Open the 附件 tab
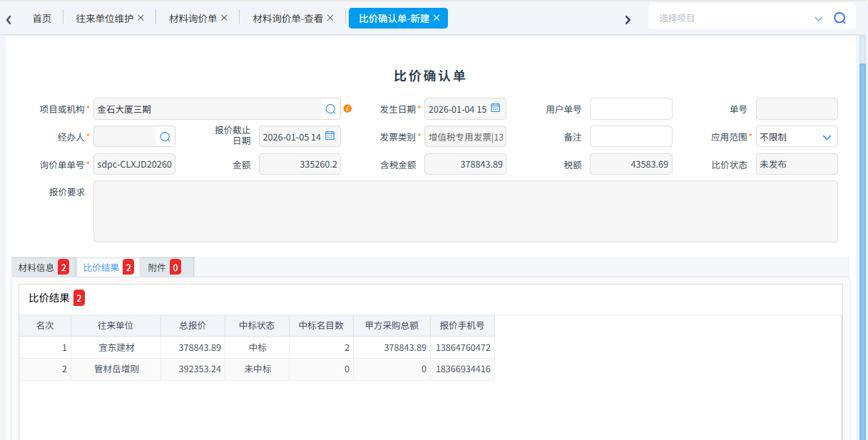 158,267
